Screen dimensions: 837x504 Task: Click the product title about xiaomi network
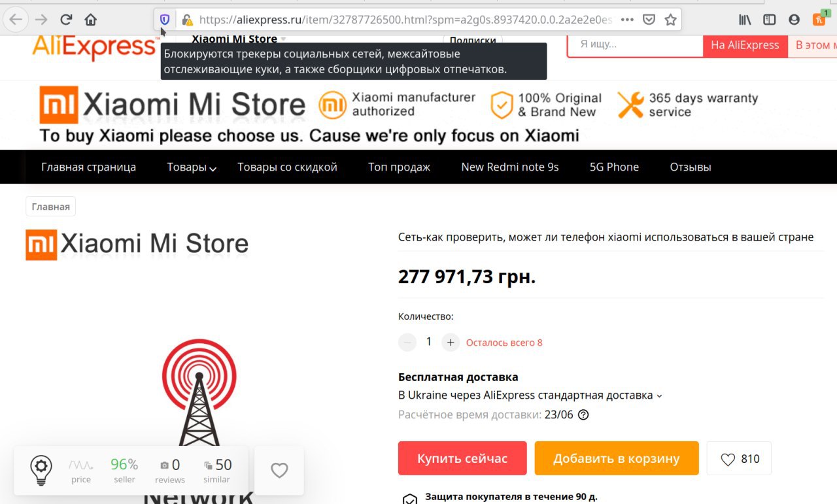pyautogui.click(x=606, y=237)
